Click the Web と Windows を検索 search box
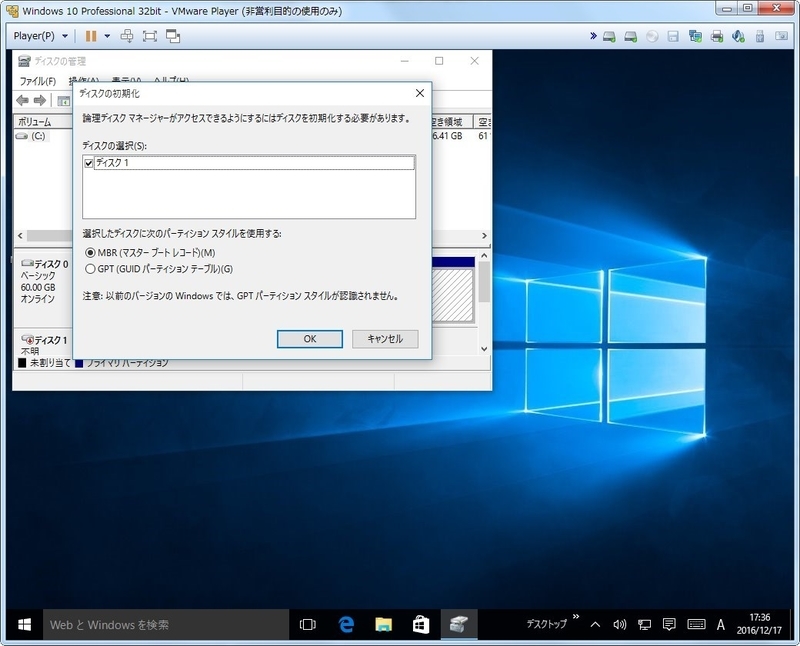Viewport: 800px width, 646px height. tap(166, 625)
